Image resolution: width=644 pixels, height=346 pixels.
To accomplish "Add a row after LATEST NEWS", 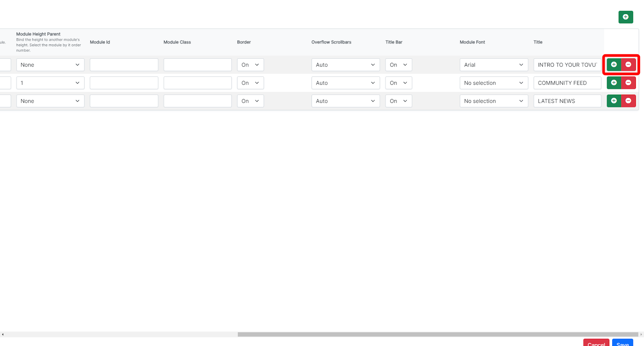I will point(614,101).
